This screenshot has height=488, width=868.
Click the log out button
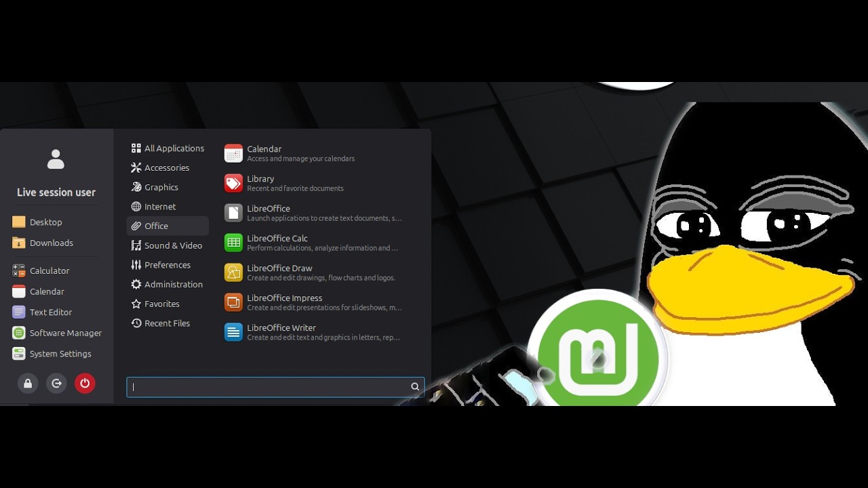click(x=56, y=384)
